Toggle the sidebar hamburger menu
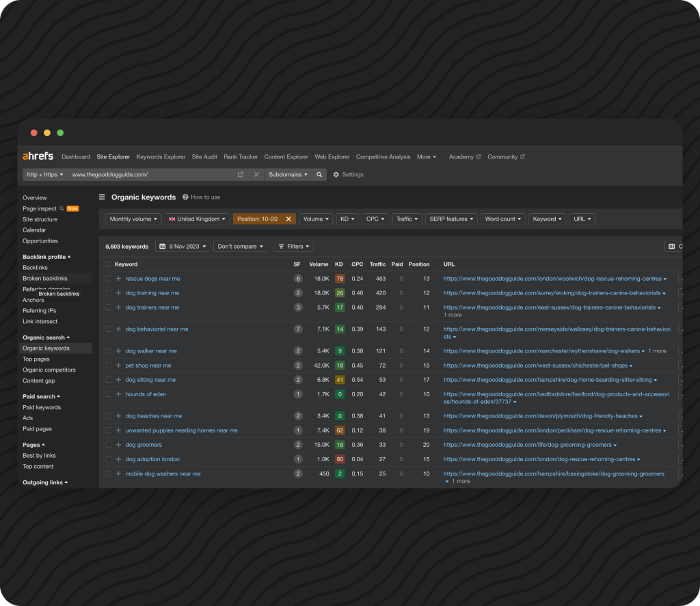The width and height of the screenshot is (700, 606). point(102,197)
